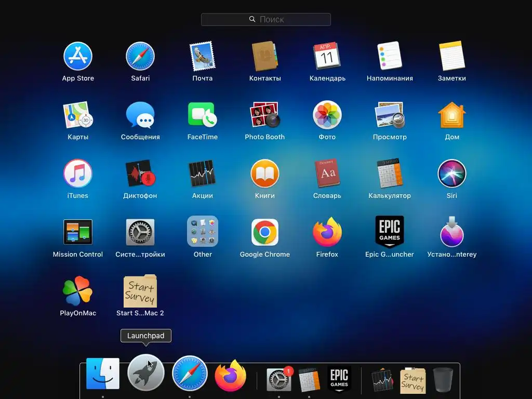The height and width of the screenshot is (399, 532).
Task: Open the Сообщения messages app
Action: 140,115
